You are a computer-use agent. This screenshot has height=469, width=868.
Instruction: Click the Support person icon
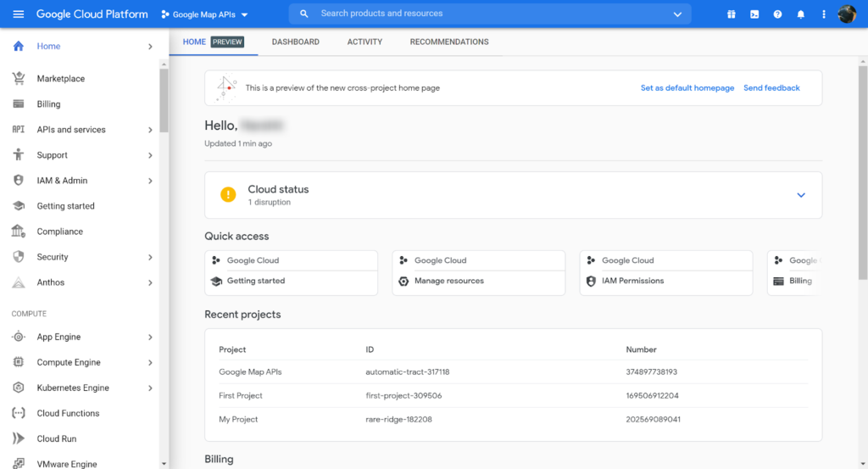click(x=19, y=155)
